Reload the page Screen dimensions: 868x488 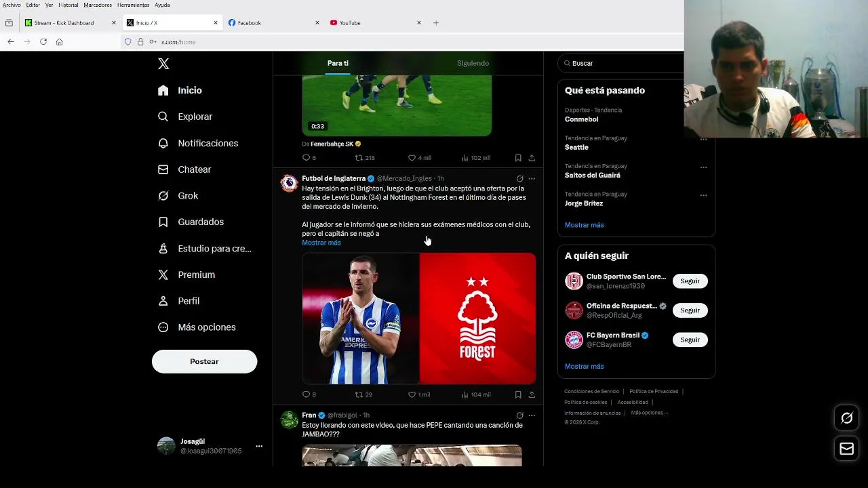coord(43,41)
